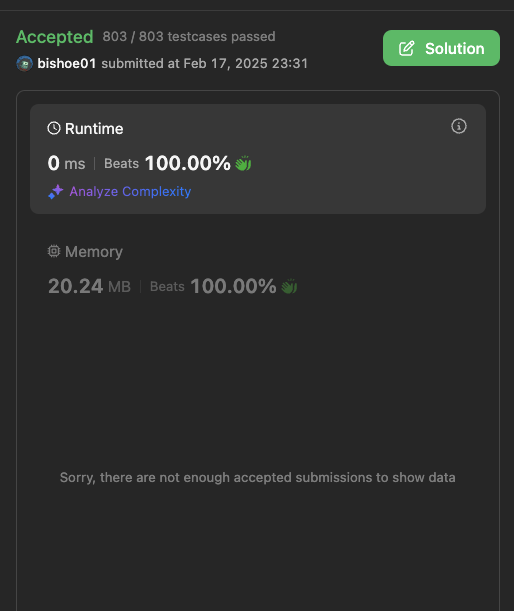Click the Analyze Complexity link
The height and width of the screenshot is (611, 514).
[x=130, y=191]
